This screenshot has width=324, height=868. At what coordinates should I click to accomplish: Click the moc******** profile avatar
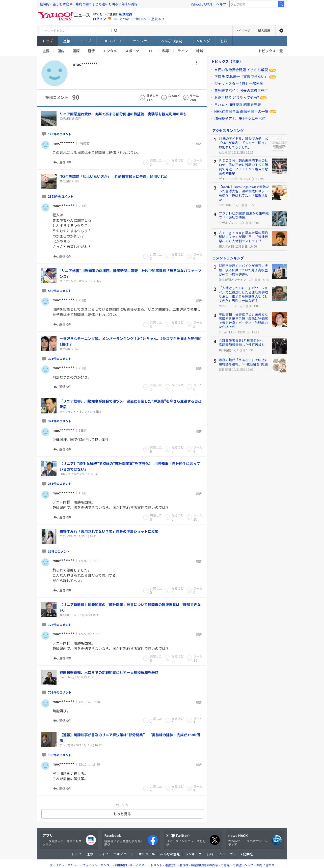click(54, 73)
